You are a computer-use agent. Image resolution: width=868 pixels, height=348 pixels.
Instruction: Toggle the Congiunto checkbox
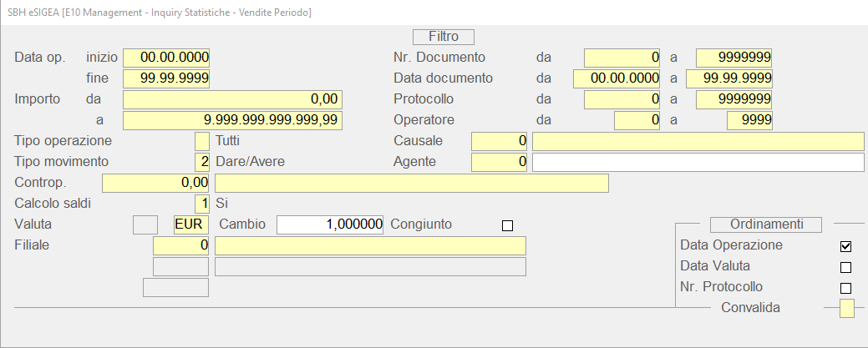click(x=507, y=225)
